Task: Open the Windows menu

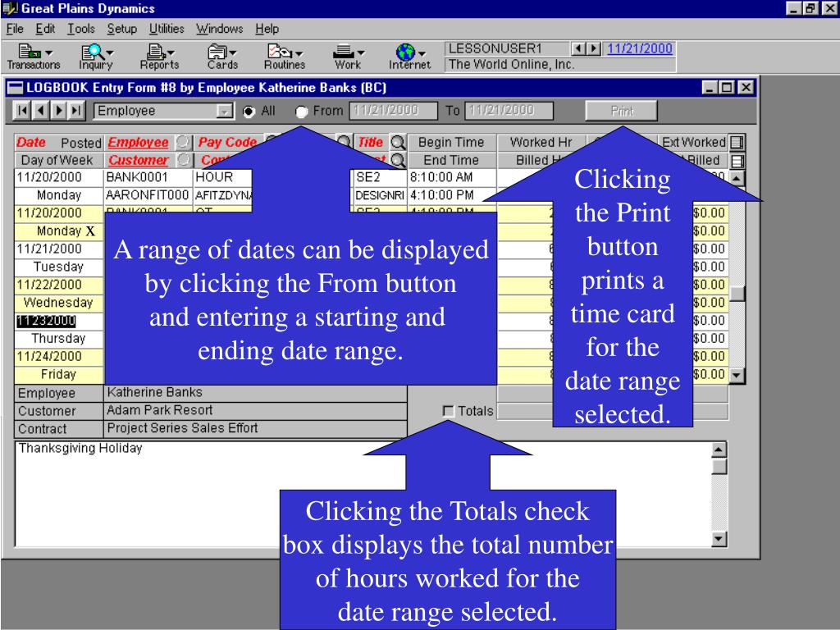Action: (x=219, y=29)
